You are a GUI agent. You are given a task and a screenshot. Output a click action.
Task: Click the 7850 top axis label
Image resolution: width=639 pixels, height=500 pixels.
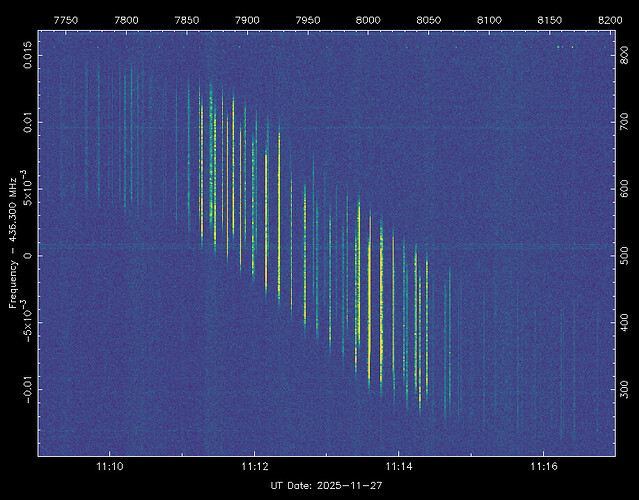click(x=187, y=20)
